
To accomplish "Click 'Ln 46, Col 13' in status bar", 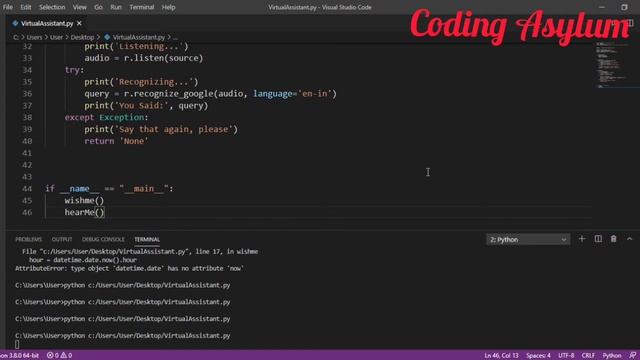I will point(501,356).
